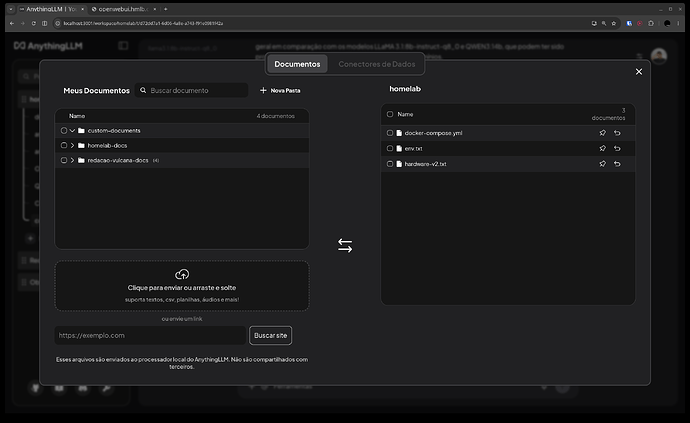Bookmark this page with the star icon
This screenshot has height=423, width=690.
click(x=614, y=23)
